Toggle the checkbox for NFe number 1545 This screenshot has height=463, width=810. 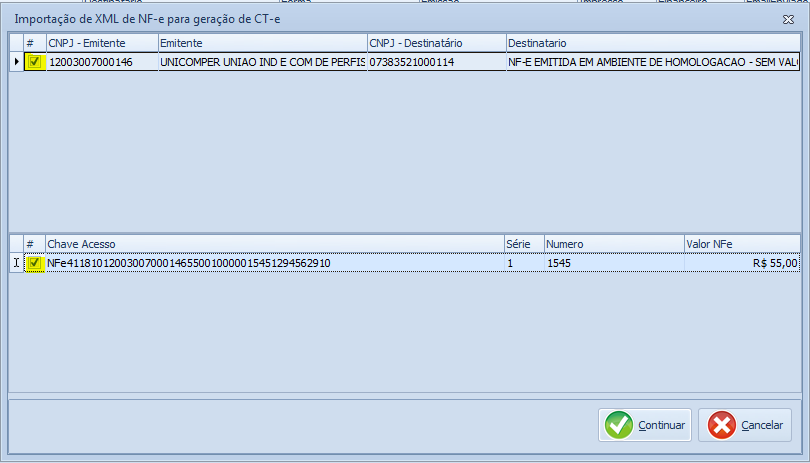35,263
